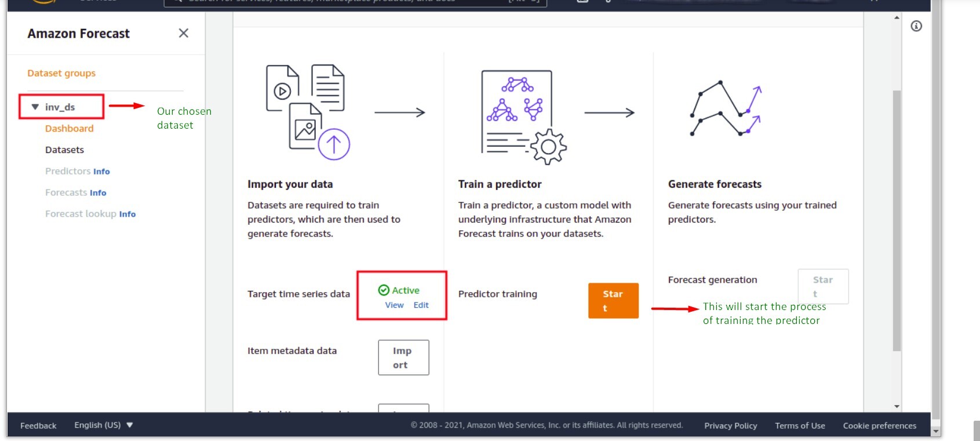Click the Forecast generation label
This screenshot has height=441, width=980.
pyautogui.click(x=712, y=280)
